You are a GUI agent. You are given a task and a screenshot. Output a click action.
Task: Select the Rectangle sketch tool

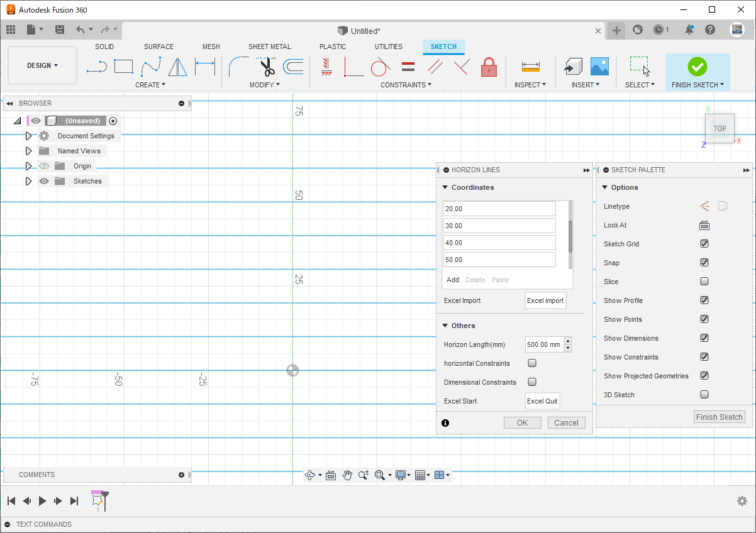point(124,66)
